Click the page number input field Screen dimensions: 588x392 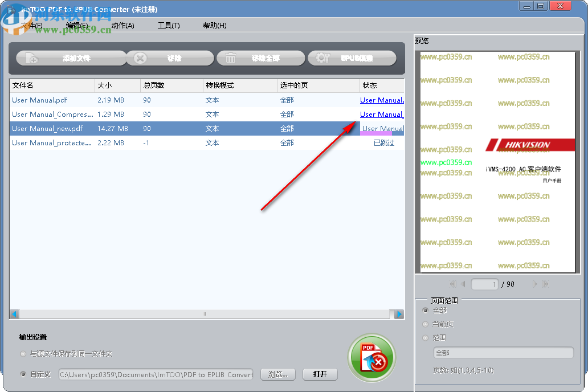pos(484,284)
